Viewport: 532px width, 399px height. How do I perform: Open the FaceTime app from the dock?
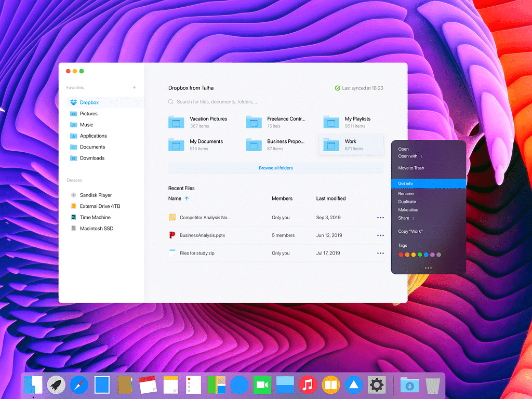(x=262, y=385)
